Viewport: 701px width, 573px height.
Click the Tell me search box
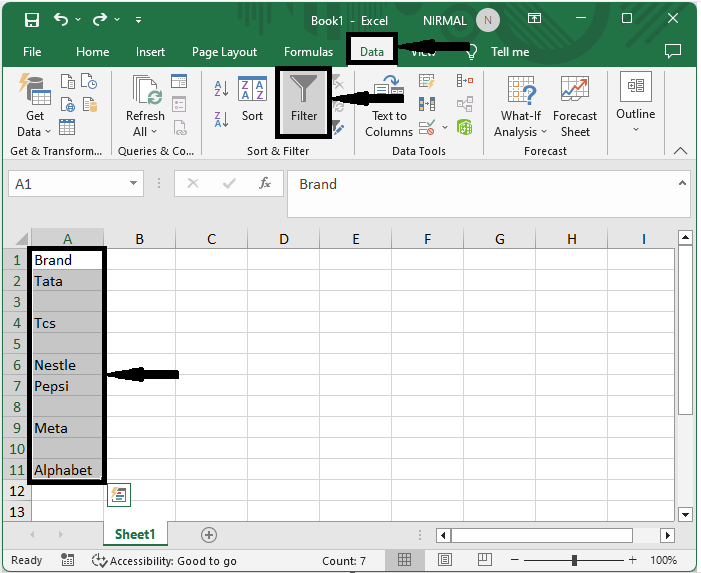pos(510,52)
